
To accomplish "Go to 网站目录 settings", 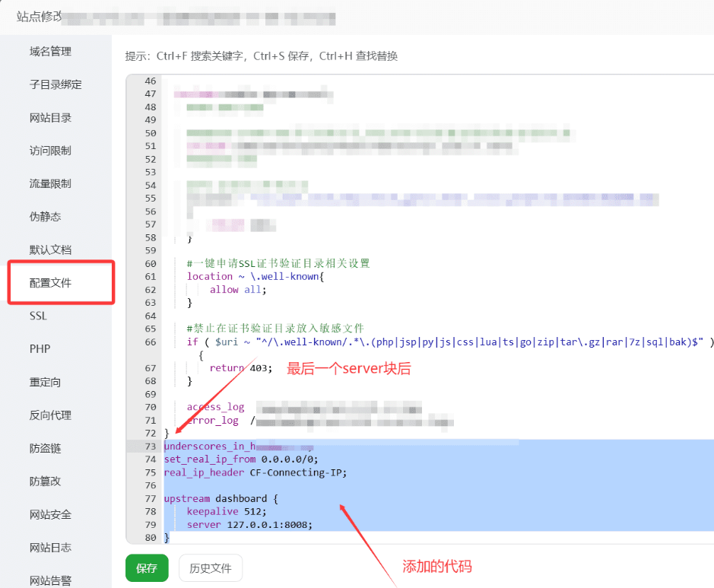I will tap(50, 118).
